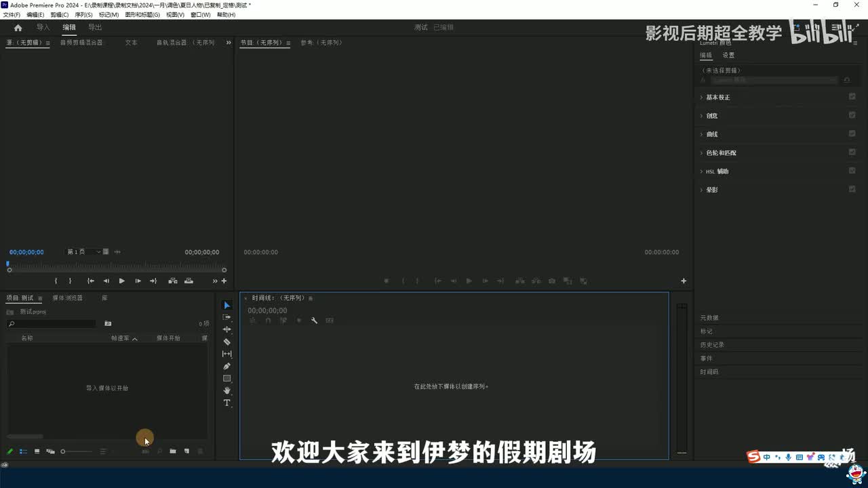The image size is (868, 488).
Task: Select the Selection tool arrow
Action: click(227, 306)
